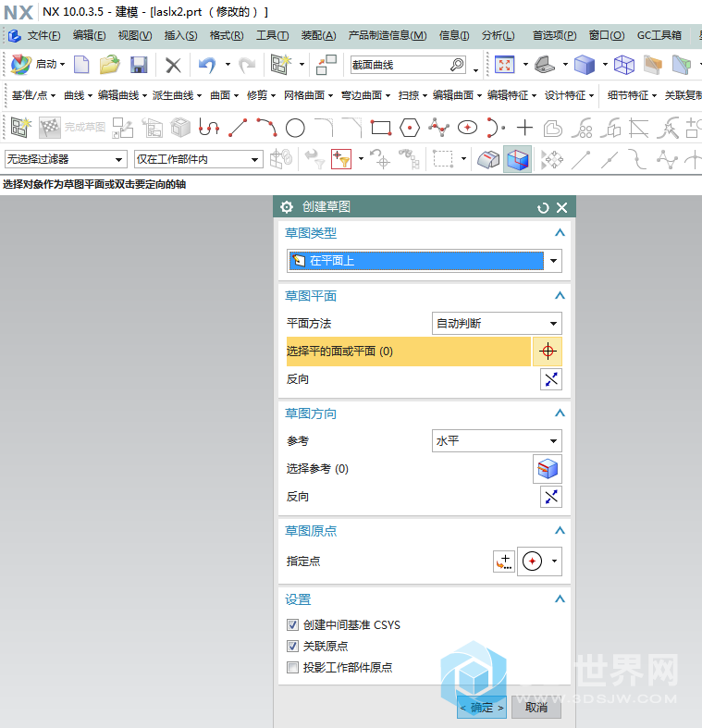The width and height of the screenshot is (702, 728).
Task: Toggle 关联原点 checkbox
Action: tap(292, 646)
